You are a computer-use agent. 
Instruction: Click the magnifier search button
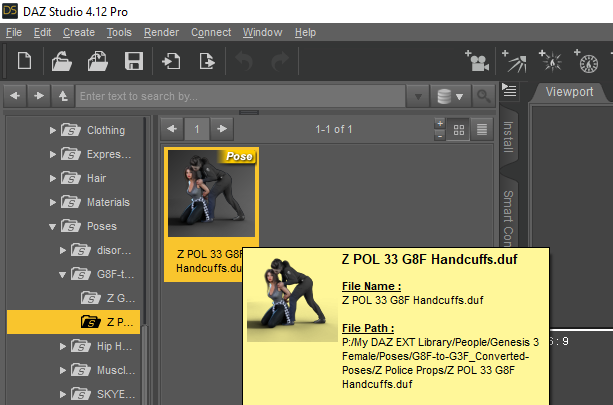484,96
